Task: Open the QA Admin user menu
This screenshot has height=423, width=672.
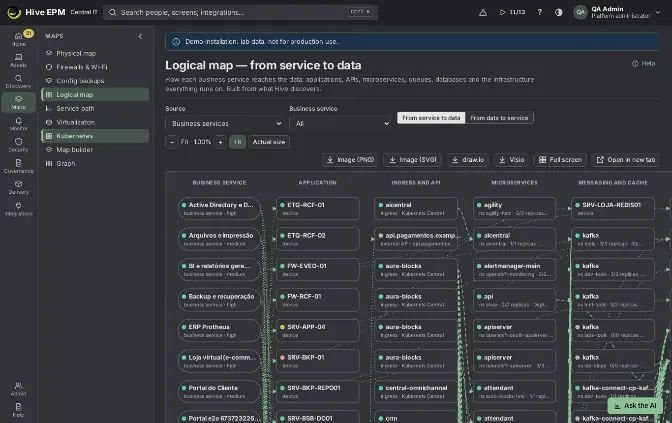Action: coord(618,12)
